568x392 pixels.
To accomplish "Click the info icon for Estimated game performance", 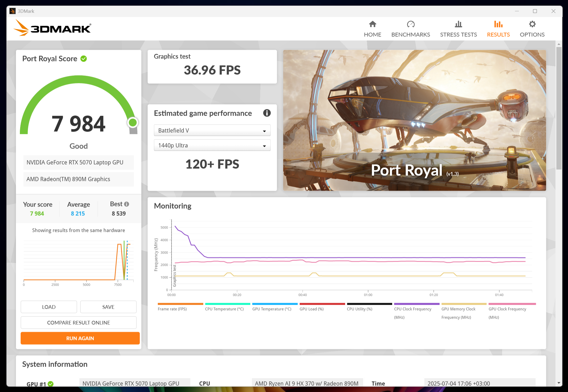I will 267,113.
